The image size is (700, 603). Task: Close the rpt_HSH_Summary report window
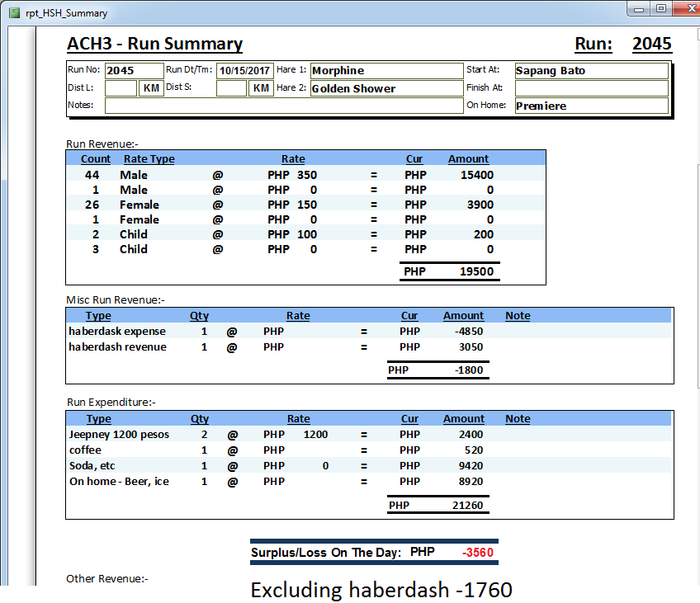pos(686,8)
